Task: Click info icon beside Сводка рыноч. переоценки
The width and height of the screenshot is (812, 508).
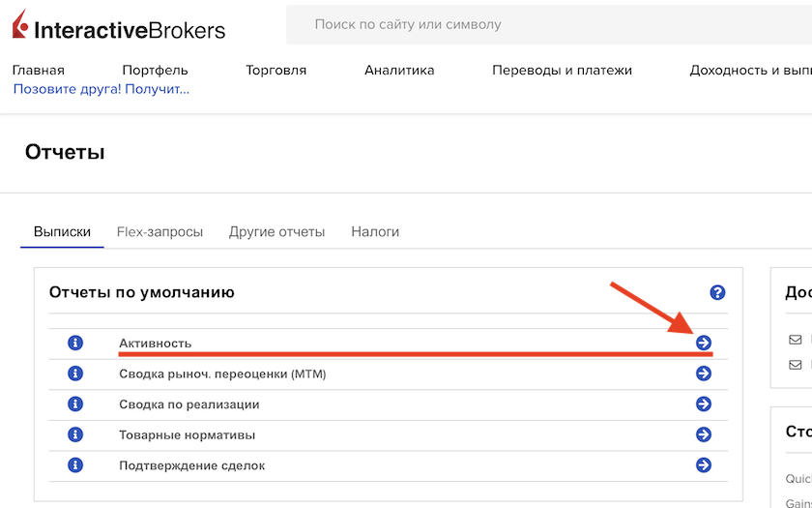Action: point(75,374)
